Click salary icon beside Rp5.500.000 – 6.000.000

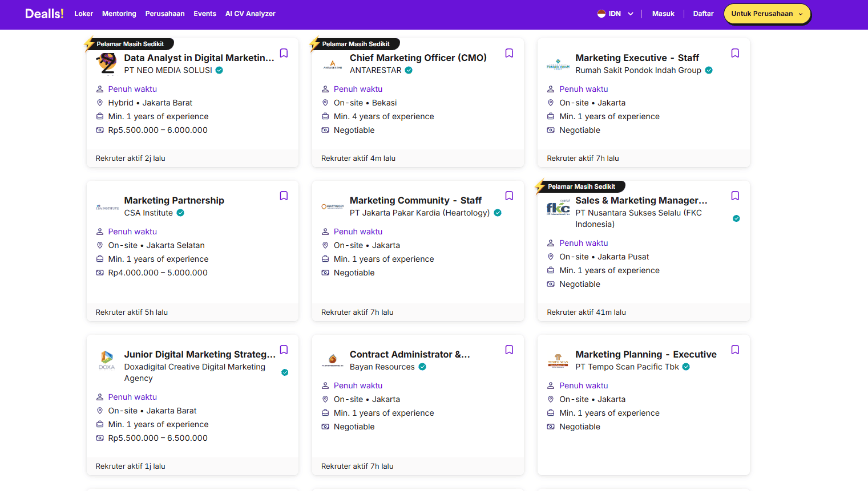click(100, 130)
